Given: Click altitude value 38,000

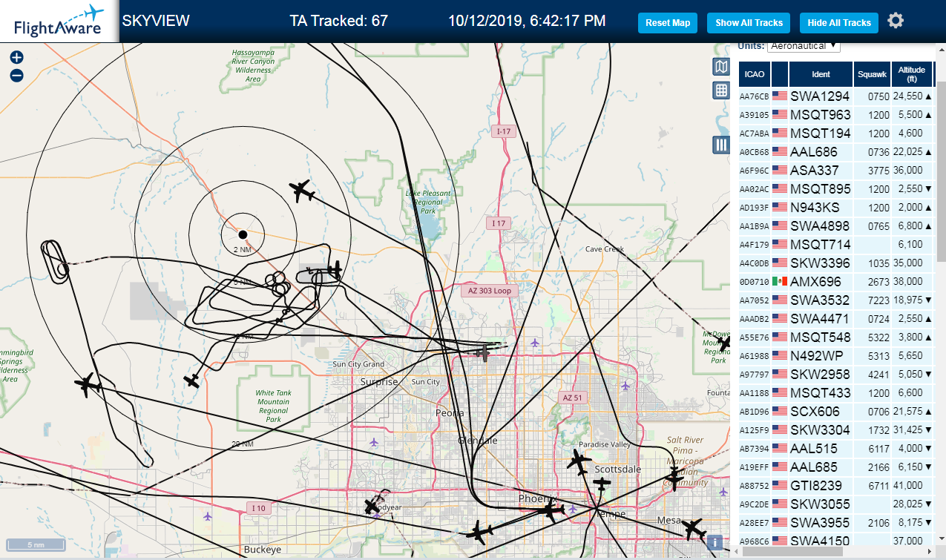Looking at the screenshot, I should pyautogui.click(x=908, y=282).
